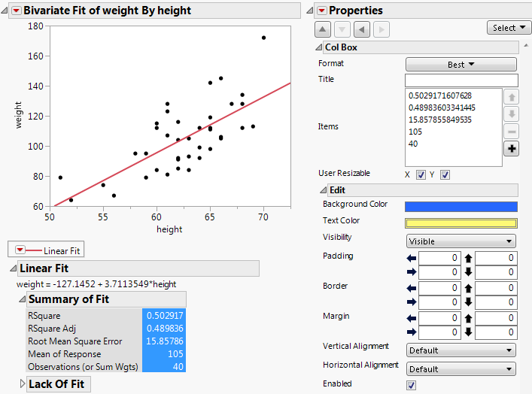
Task: Open the Select menu button
Action: click(509, 28)
